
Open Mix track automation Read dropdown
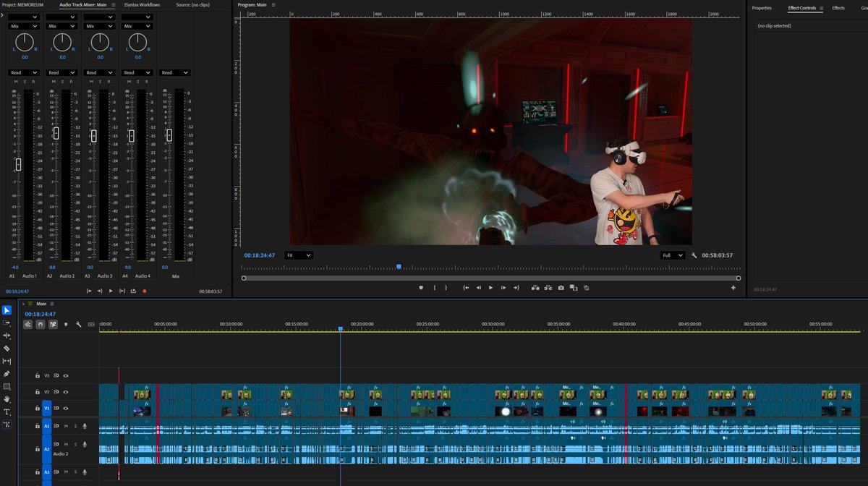point(174,72)
